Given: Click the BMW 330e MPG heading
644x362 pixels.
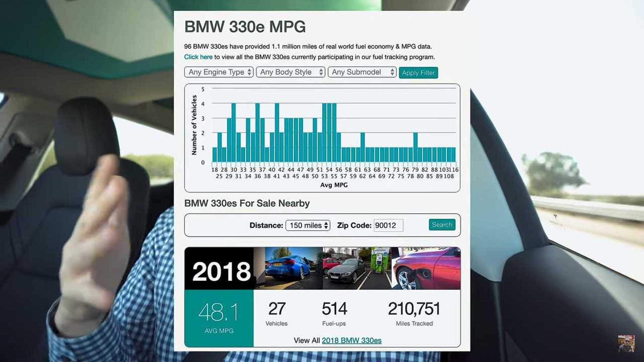Looking at the screenshot, I should 245,27.
